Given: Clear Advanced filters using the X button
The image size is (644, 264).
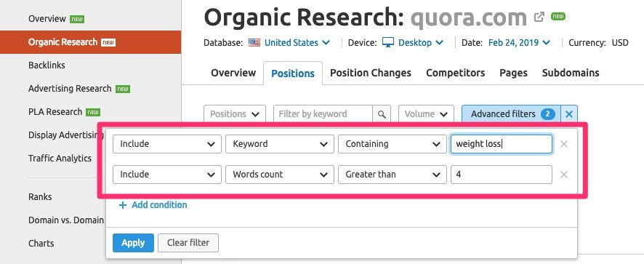Looking at the screenshot, I should [x=569, y=114].
